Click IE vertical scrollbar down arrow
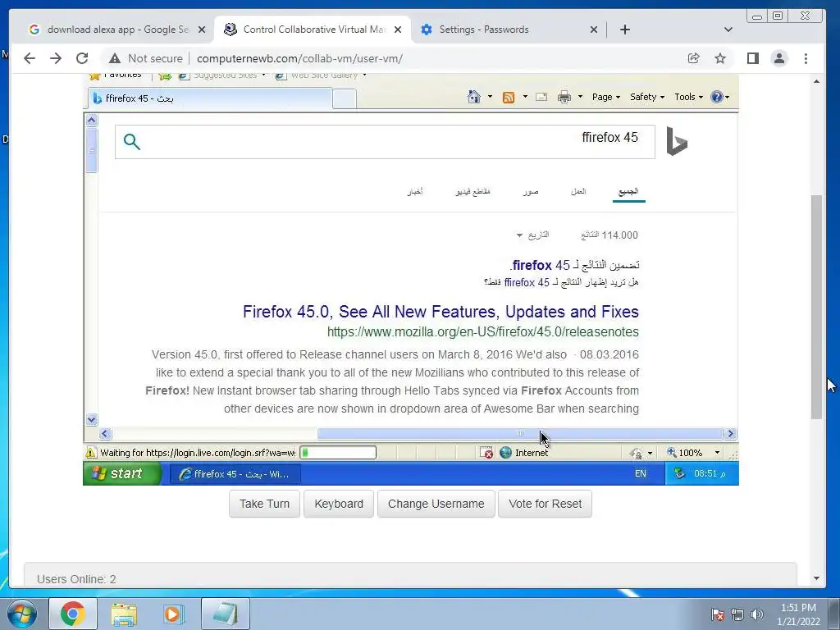 coord(92,419)
